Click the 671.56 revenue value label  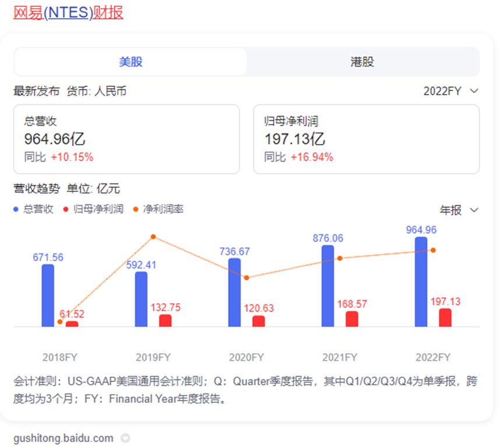click(x=48, y=257)
